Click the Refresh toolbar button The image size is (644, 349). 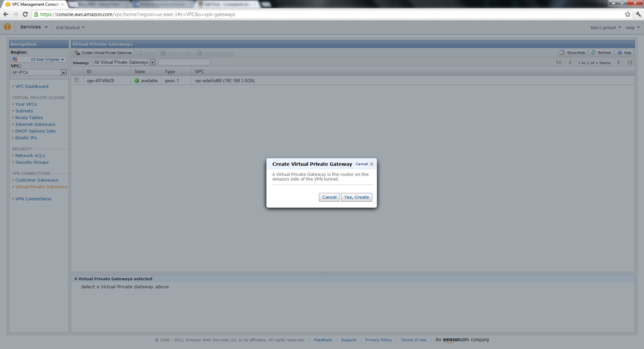pos(601,53)
